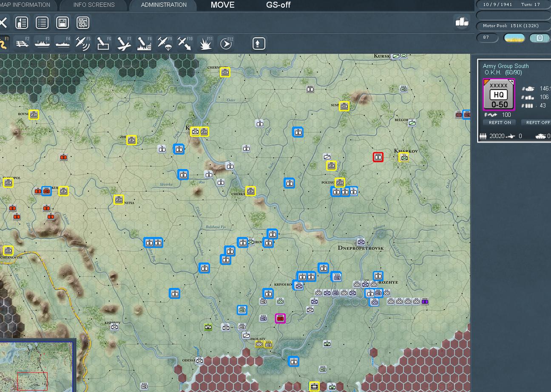551x392 pixels.
Task: Click the minimap thumbnail
Action: coord(36,366)
